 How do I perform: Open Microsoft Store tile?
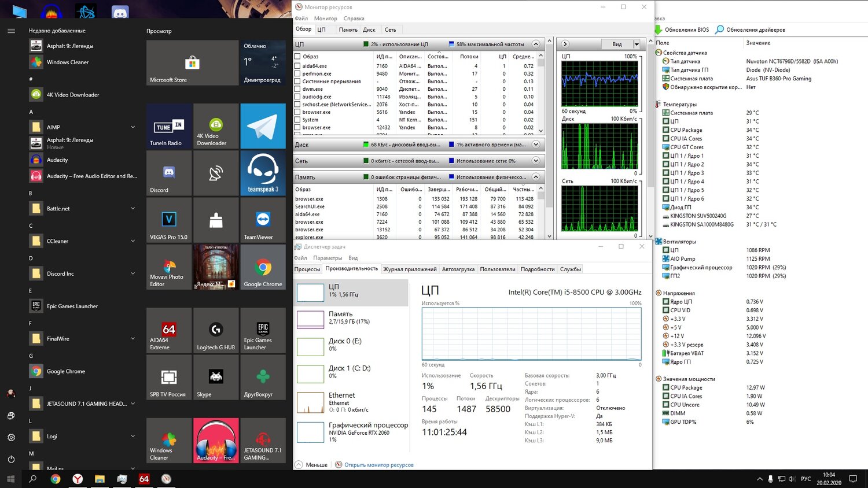(192, 62)
